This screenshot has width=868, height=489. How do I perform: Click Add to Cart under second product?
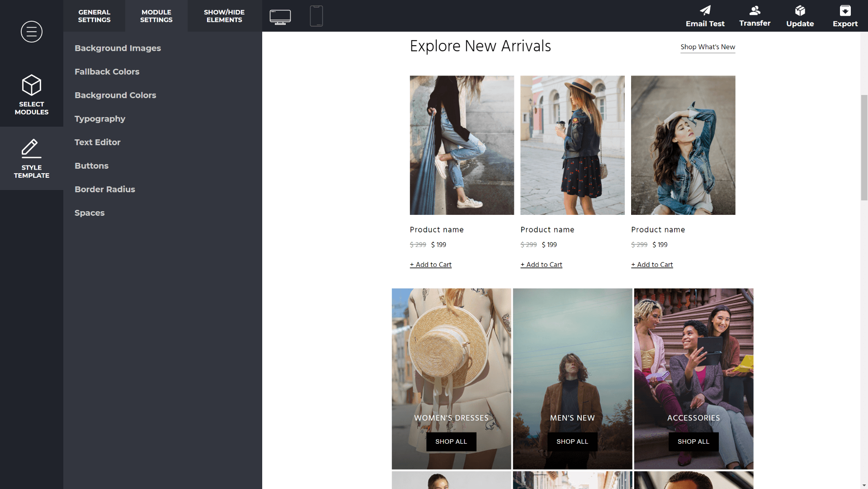pyautogui.click(x=542, y=265)
